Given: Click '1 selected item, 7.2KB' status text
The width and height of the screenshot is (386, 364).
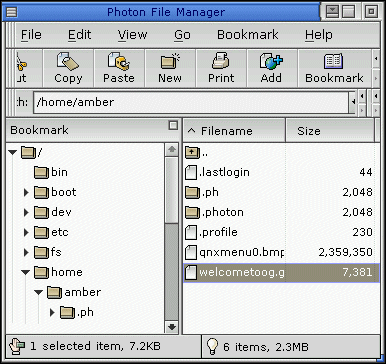Looking at the screenshot, I should (95, 346).
